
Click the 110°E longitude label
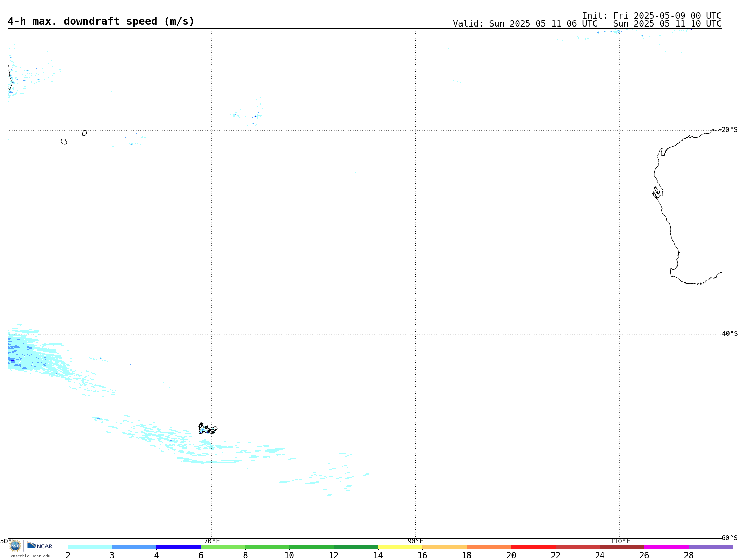tap(620, 541)
